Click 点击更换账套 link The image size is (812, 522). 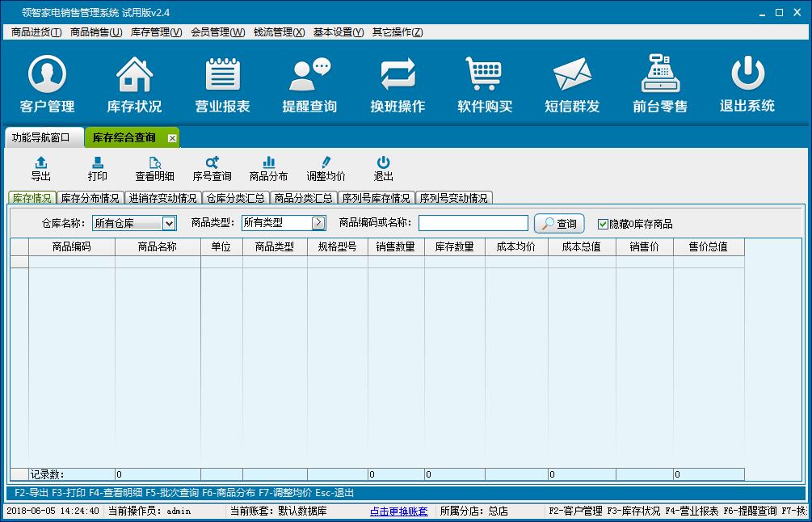point(399,511)
